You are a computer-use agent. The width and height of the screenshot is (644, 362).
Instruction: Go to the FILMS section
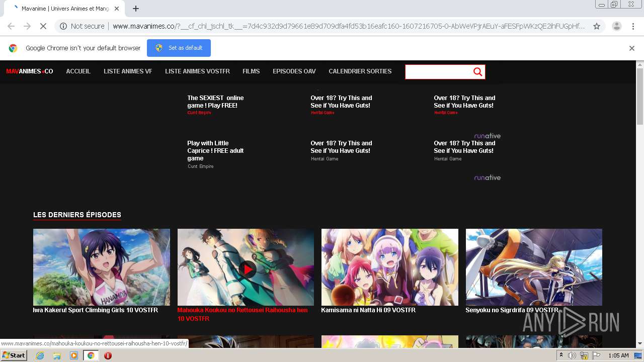click(x=251, y=71)
